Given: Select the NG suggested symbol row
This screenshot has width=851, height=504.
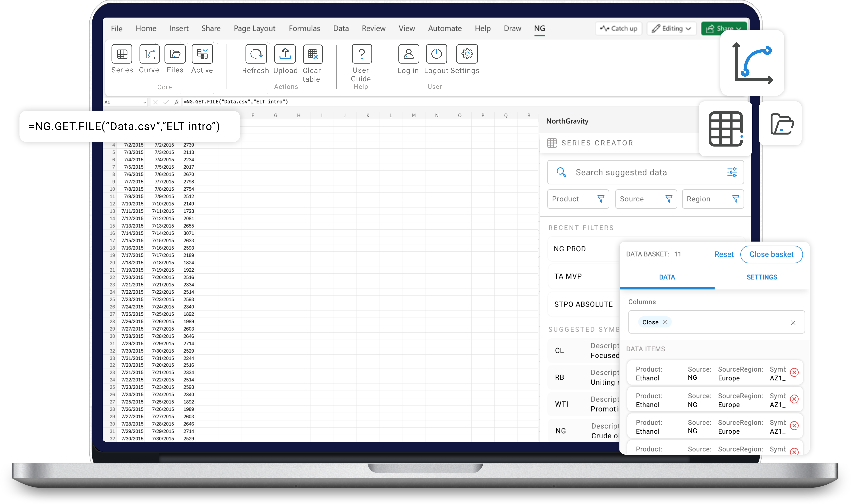Looking at the screenshot, I should [x=583, y=431].
